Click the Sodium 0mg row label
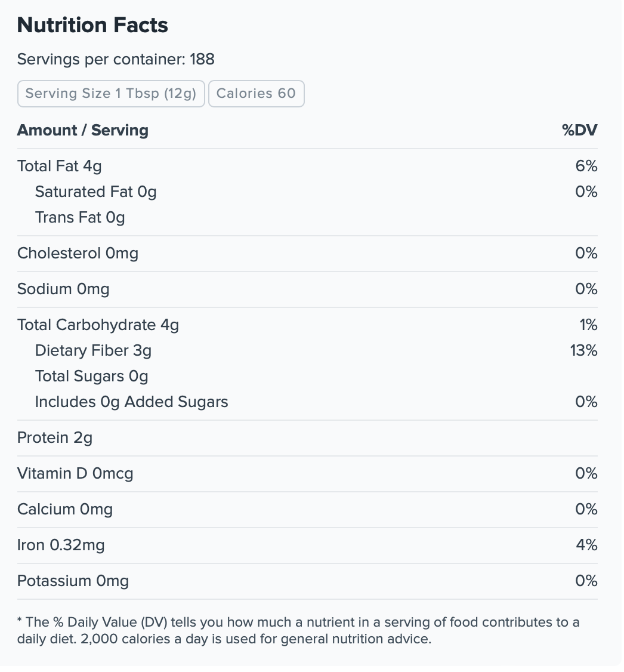 (63, 289)
